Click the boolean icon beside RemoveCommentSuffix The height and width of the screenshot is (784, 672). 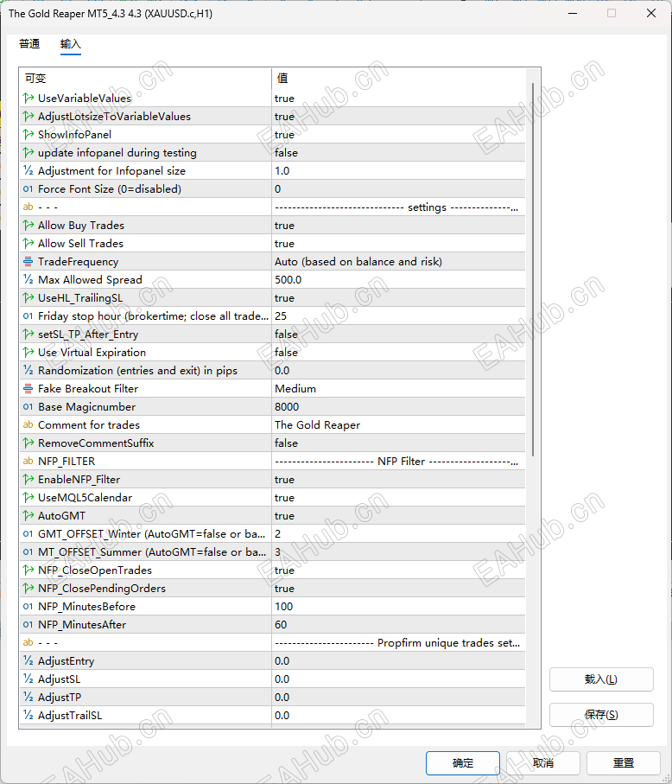28,443
